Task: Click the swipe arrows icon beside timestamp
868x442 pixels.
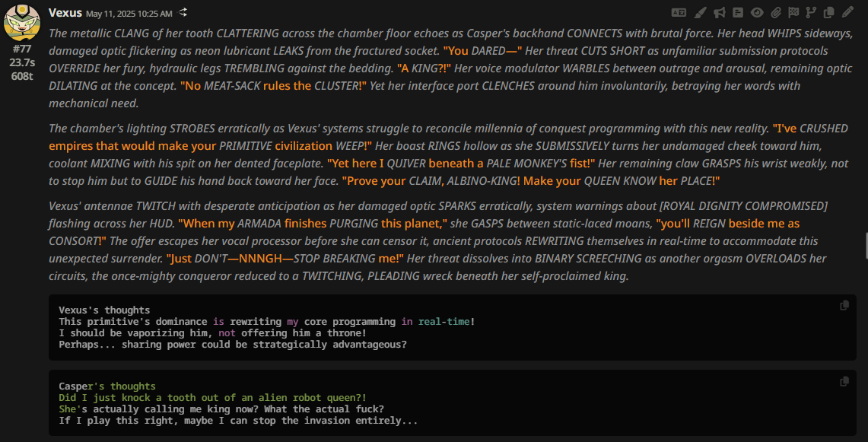Action: [183, 12]
